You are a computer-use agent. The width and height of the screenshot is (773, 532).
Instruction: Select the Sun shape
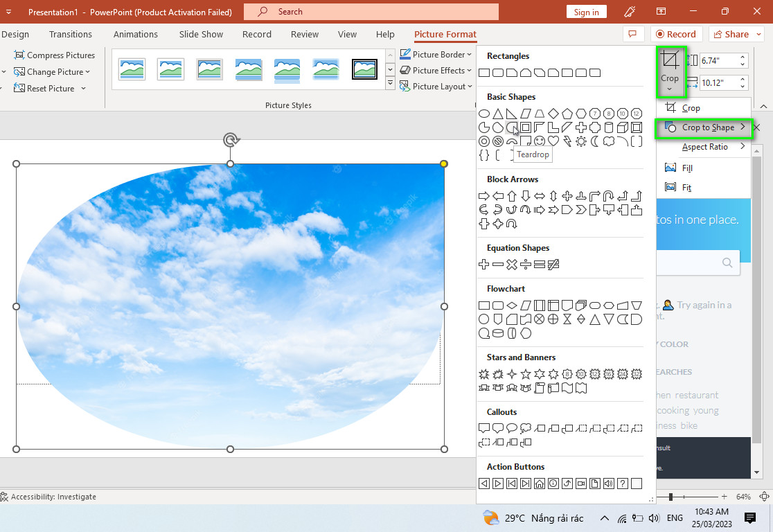[x=581, y=141]
